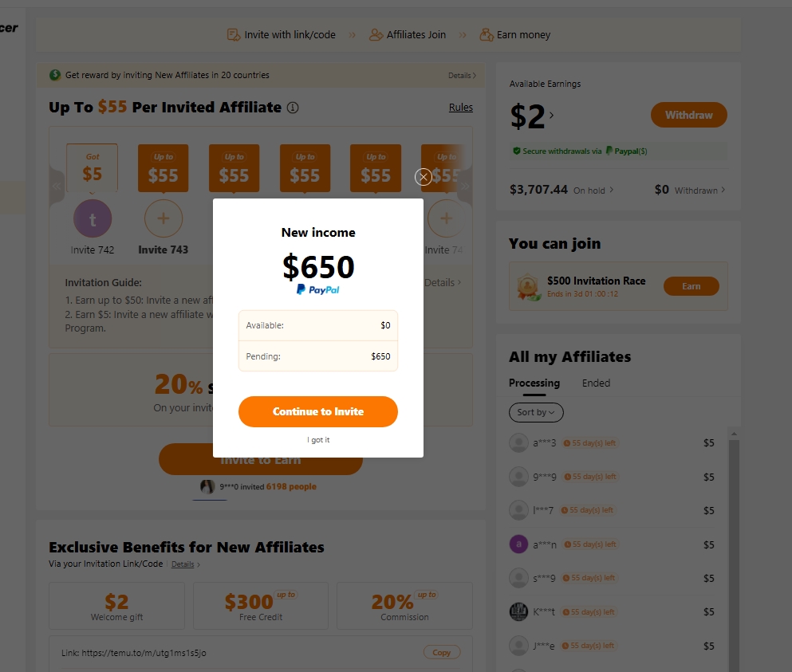Click the purple avatar of affiliate a***n

[x=518, y=544]
